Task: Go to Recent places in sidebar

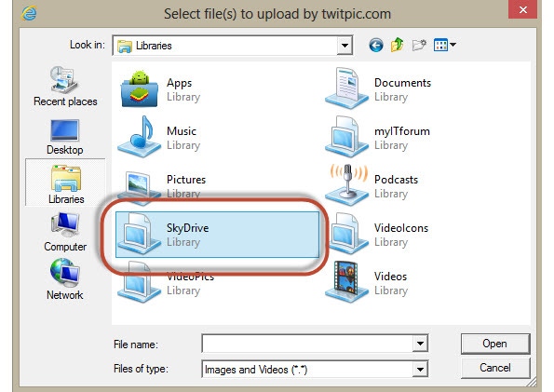Action: click(x=65, y=87)
